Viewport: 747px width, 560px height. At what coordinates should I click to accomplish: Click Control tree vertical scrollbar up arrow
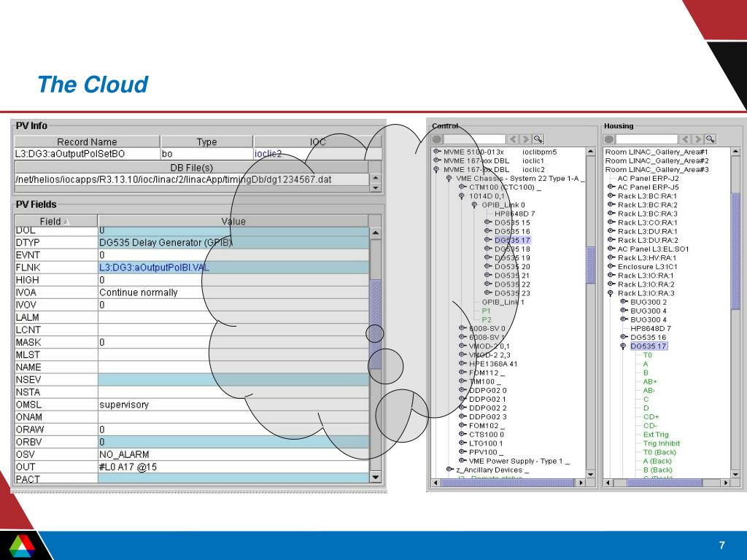(591, 152)
